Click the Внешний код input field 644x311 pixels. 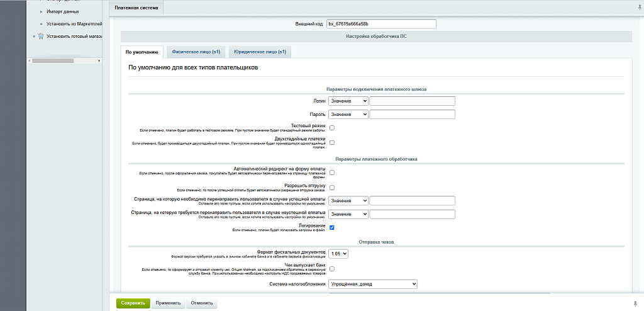pos(381,24)
